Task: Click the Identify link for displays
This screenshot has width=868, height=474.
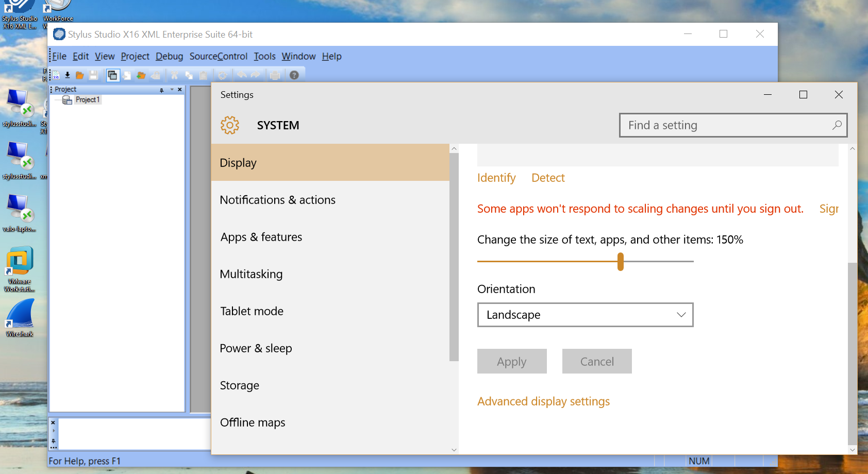Action: [496, 178]
